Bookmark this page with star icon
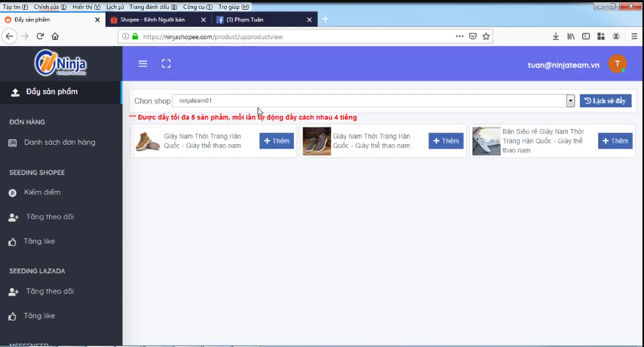The height and width of the screenshot is (347, 644). click(486, 36)
